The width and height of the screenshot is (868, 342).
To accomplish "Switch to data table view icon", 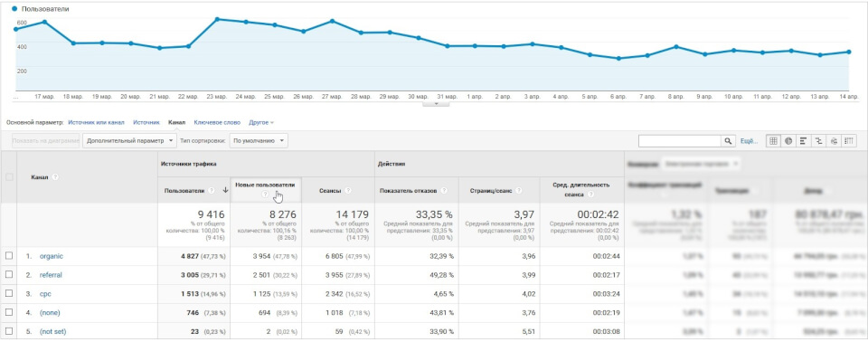I will [773, 141].
